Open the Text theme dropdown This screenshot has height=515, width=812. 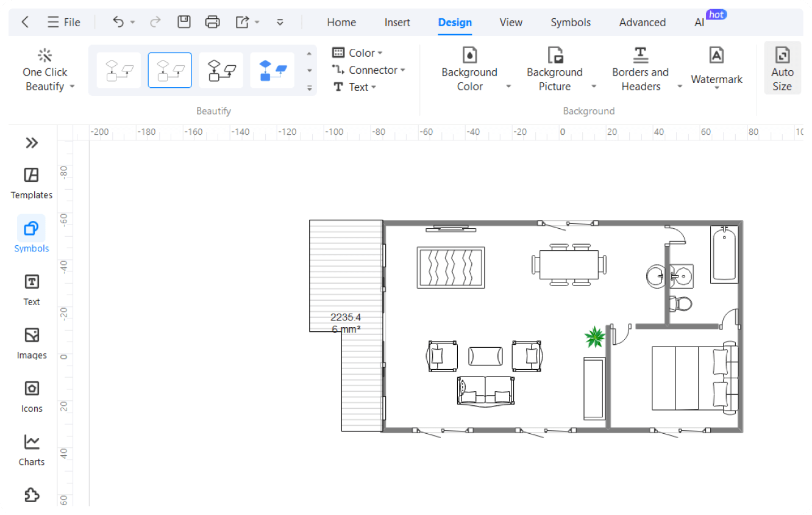tap(355, 87)
